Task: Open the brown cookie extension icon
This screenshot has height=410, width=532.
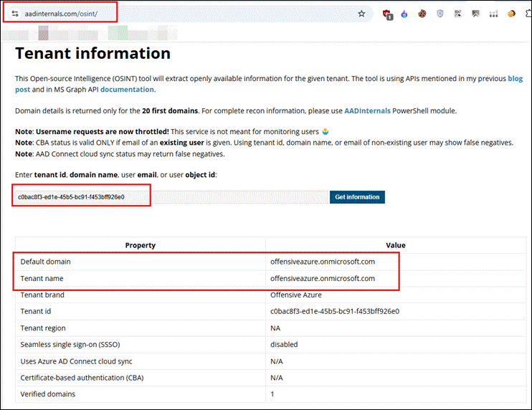Action: [x=422, y=14]
